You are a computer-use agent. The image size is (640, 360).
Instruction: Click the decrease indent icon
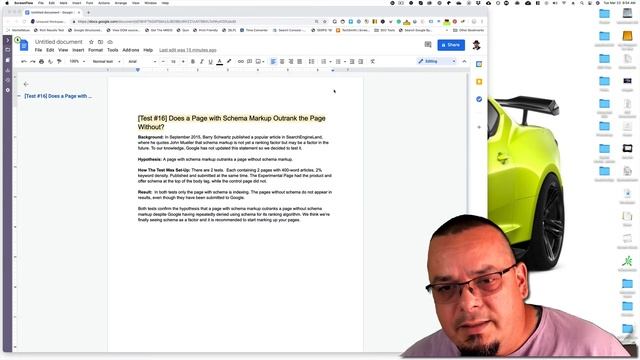[352, 61]
